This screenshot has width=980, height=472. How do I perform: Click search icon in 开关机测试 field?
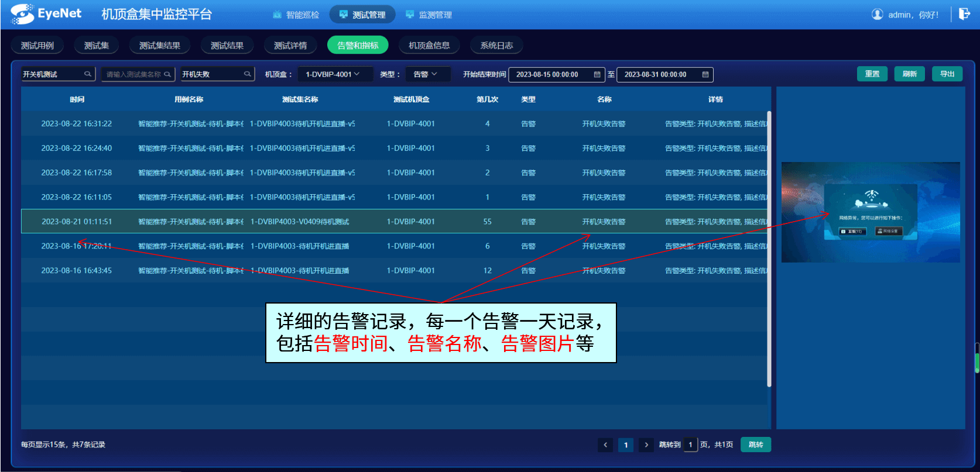88,74
